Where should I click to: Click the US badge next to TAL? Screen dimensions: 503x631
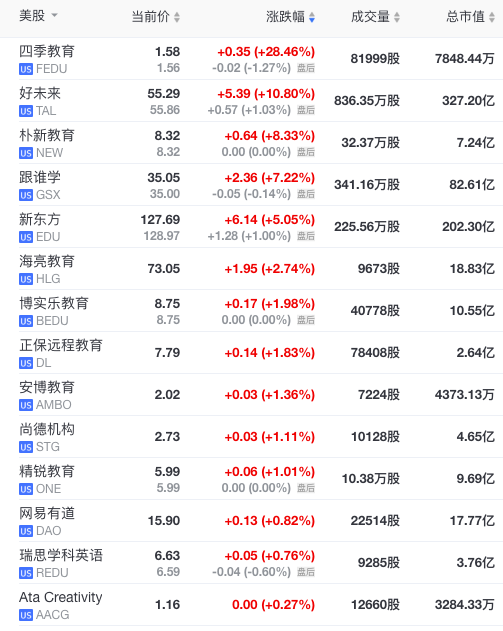(x=26, y=111)
